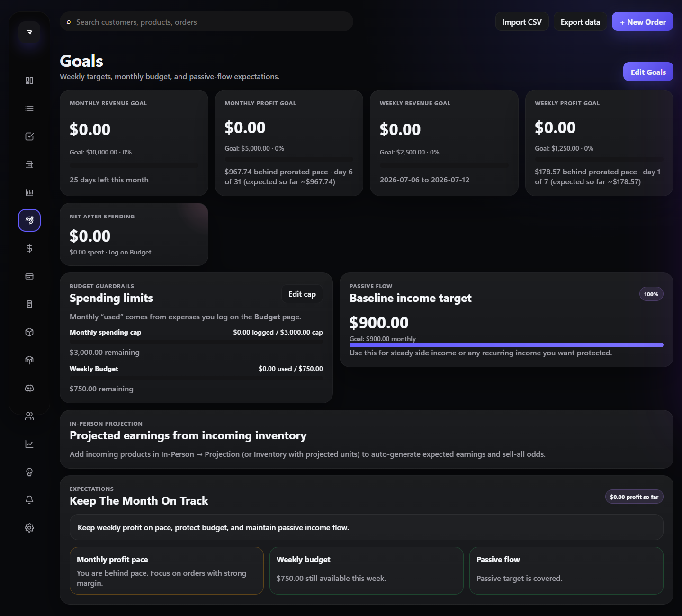Open the credit card icon in sidebar
Screen dimensions: 682x616
pos(29,276)
